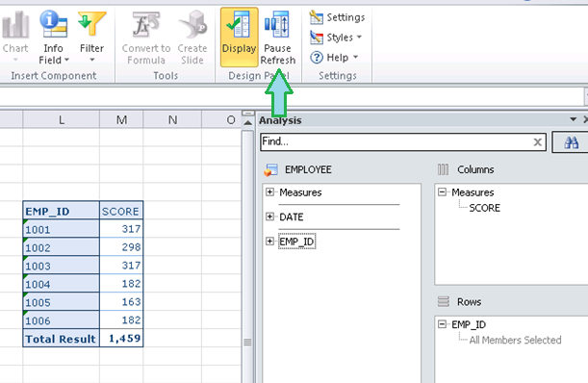Expand Measures in the EMPLOYEE tree
588x383 pixels.
(269, 192)
